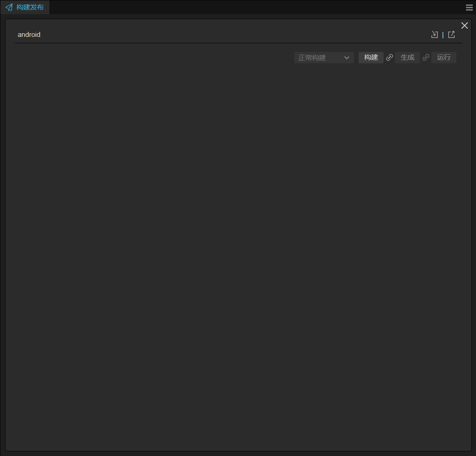Toggle link icon between 构建 and 生成
The image size is (476, 456).
(x=390, y=57)
